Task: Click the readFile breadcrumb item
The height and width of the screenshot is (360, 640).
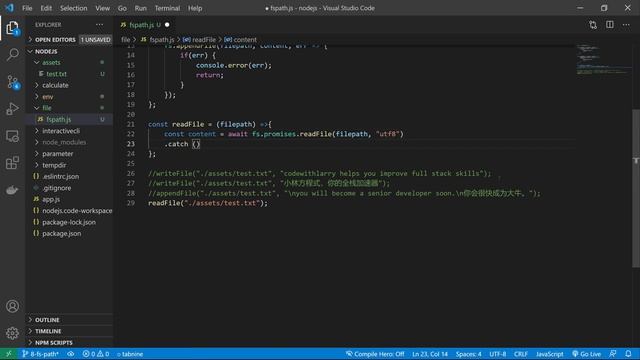Action: point(200,40)
